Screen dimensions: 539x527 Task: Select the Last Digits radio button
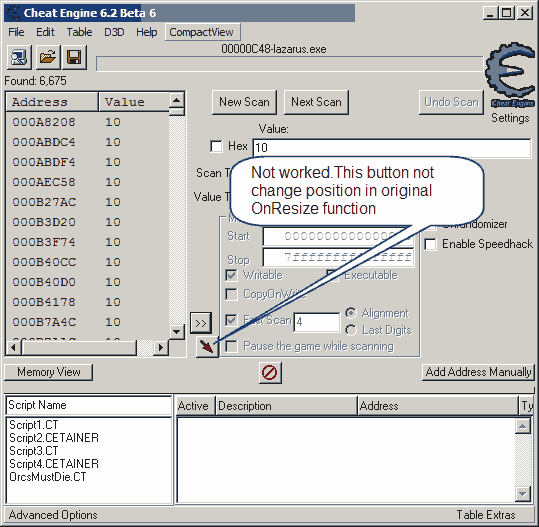click(x=351, y=330)
